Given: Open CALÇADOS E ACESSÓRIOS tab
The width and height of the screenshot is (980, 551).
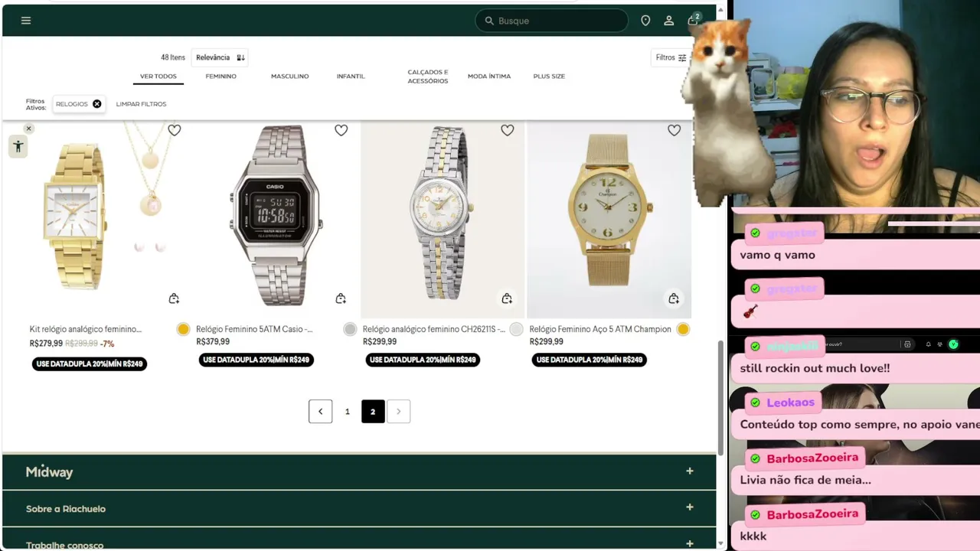Looking at the screenshot, I should pyautogui.click(x=428, y=77).
